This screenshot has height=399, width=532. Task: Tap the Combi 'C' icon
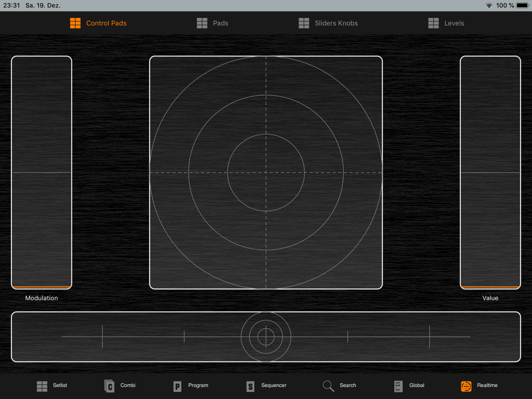(x=109, y=386)
